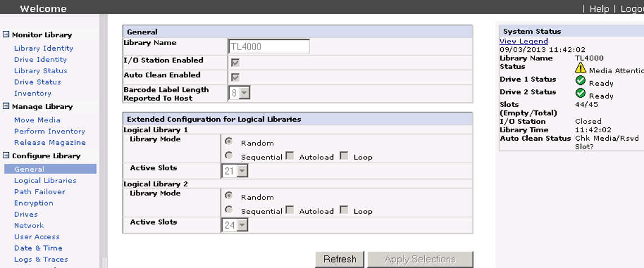Open the Logical Libraries configuration page
Image resolution: width=644 pixels, height=268 pixels.
pos(45,181)
